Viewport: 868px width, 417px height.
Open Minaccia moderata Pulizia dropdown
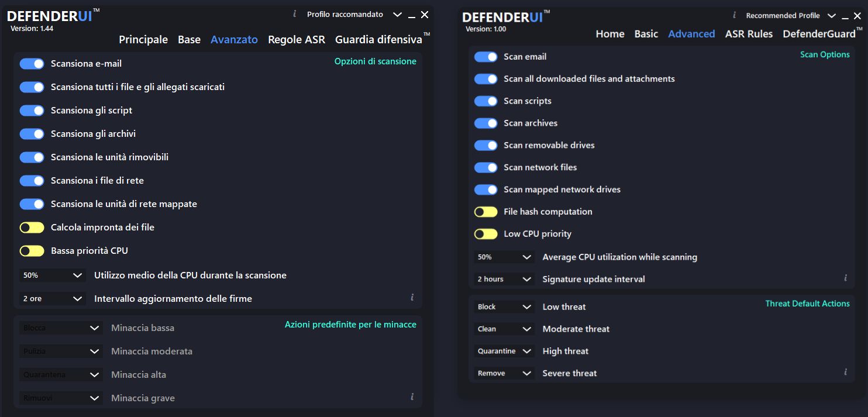(x=61, y=351)
